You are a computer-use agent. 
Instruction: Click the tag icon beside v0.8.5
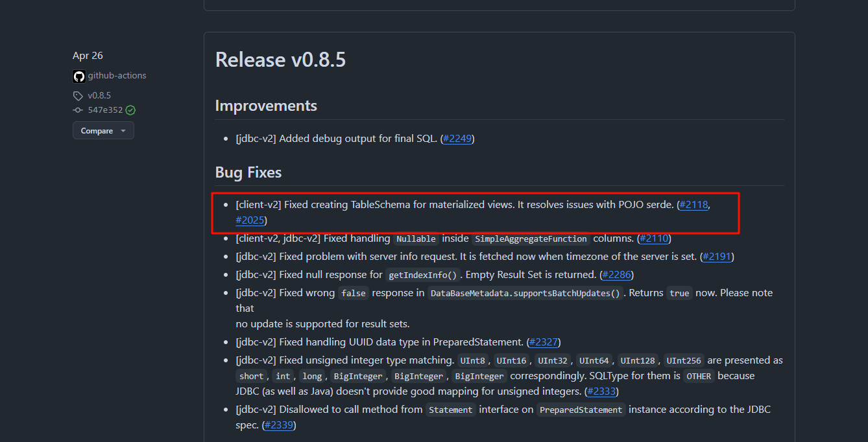(x=78, y=96)
